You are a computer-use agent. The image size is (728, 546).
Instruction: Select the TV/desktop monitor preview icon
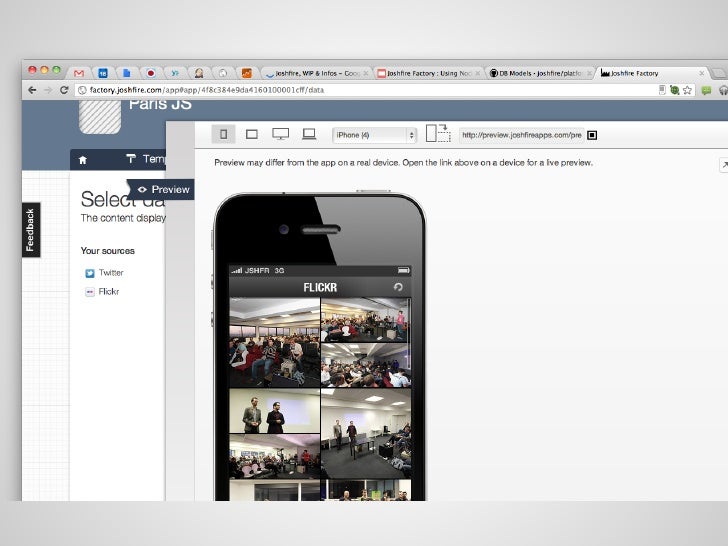pos(280,134)
